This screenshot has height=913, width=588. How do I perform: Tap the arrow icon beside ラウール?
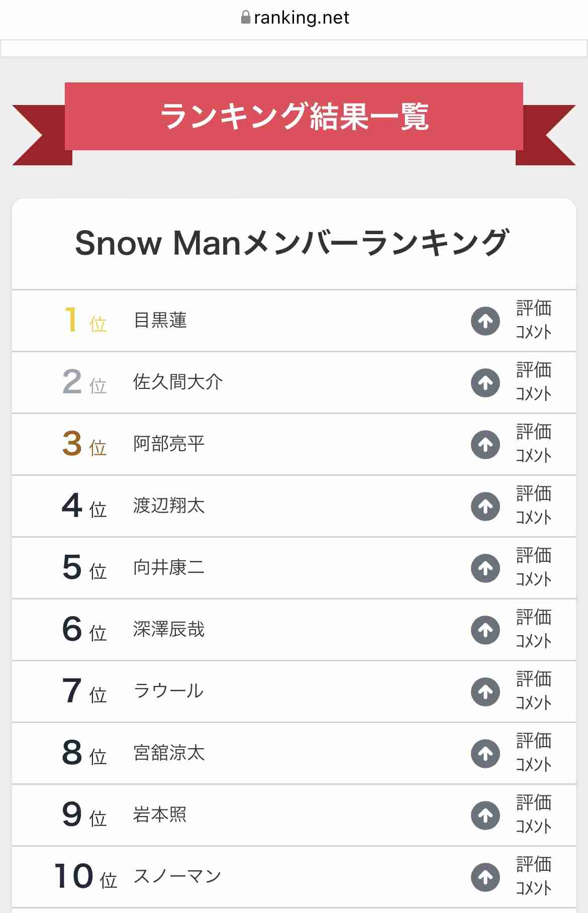coord(485,691)
